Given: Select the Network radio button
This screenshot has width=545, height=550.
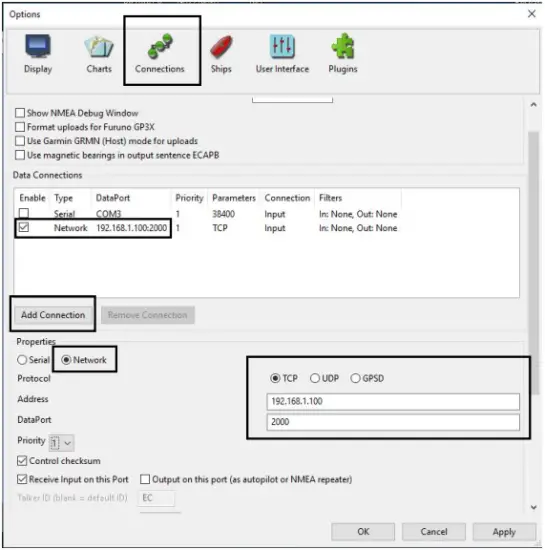Looking at the screenshot, I should (x=66, y=360).
